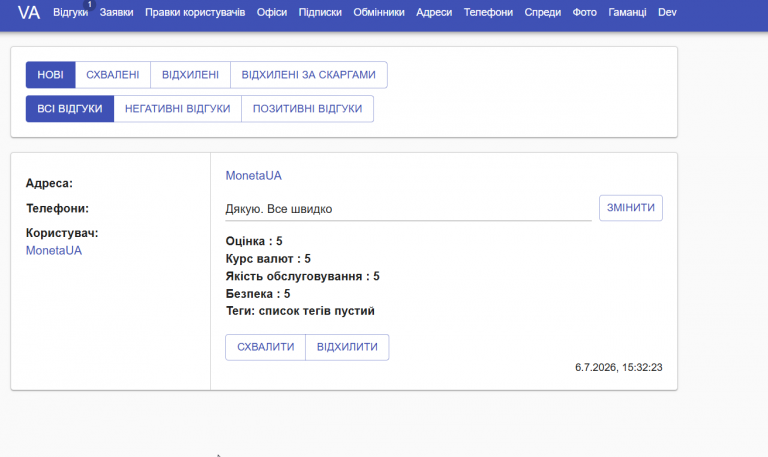
Task: Navigate to Офіси
Action: pyautogui.click(x=272, y=12)
